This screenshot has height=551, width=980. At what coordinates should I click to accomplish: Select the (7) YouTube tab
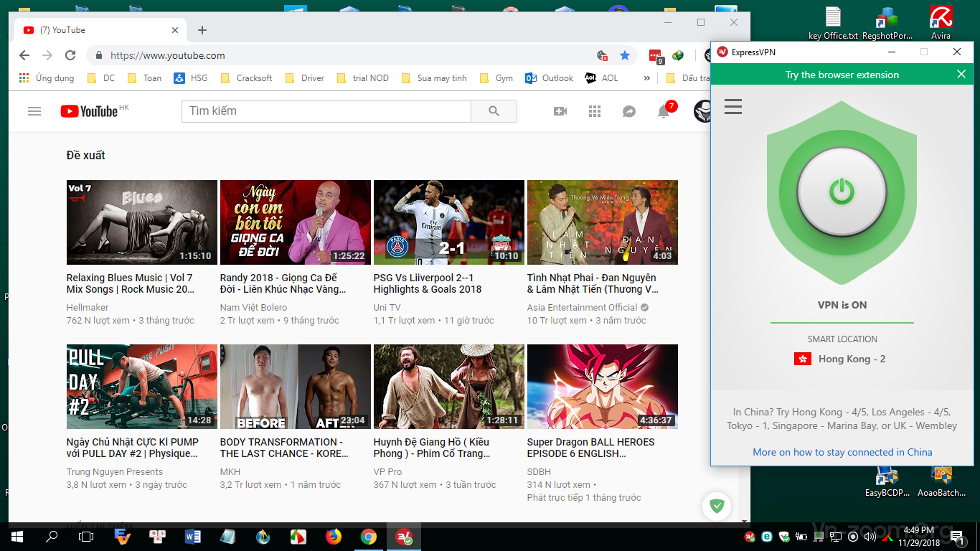click(100, 30)
